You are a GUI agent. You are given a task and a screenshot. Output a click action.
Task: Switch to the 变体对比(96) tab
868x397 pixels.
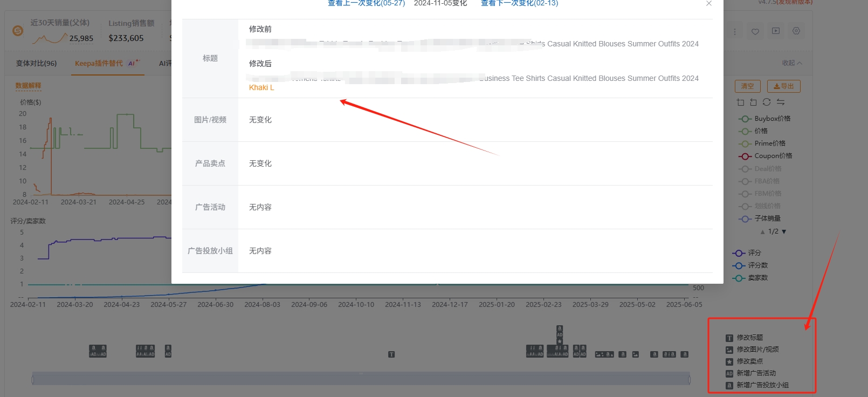(x=36, y=63)
